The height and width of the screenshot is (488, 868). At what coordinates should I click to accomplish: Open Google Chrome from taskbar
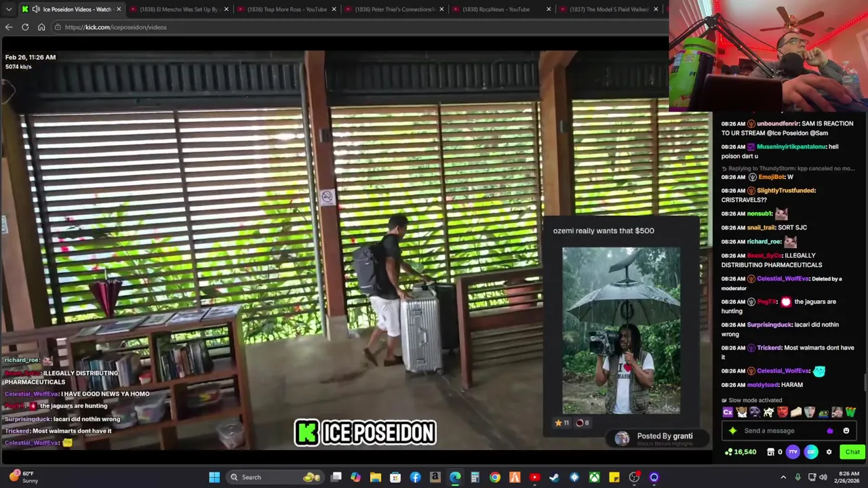495,477
